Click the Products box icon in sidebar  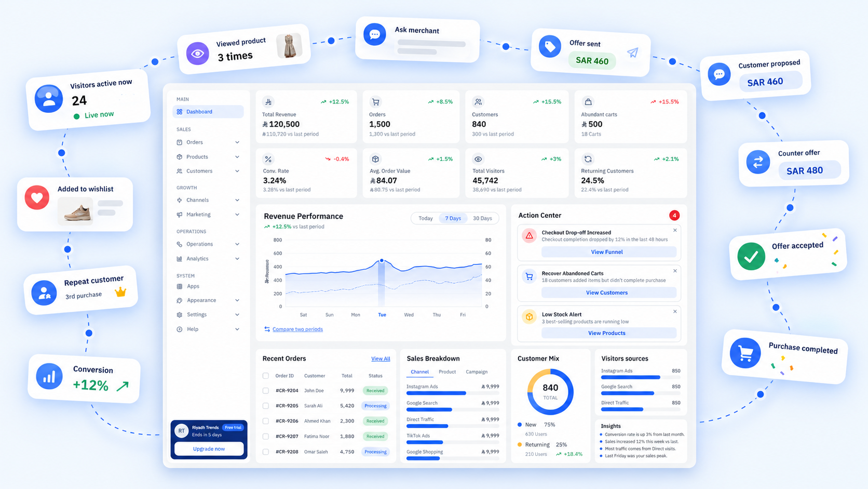[180, 157]
